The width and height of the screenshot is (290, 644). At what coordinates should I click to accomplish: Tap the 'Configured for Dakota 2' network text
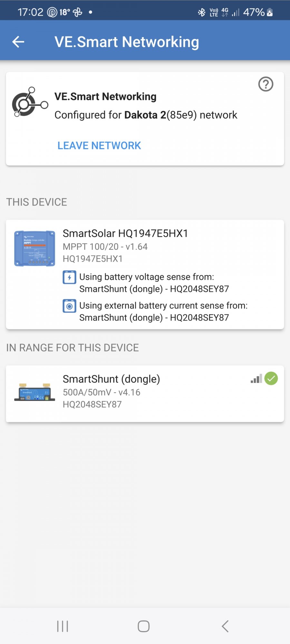146,115
